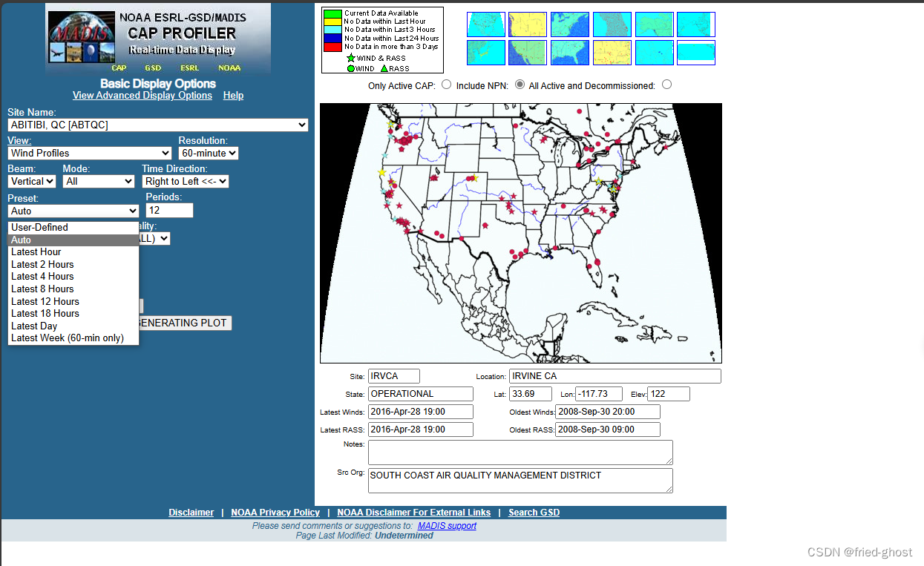Click red star marker in Nova Scotia

pyautogui.click(x=666, y=147)
